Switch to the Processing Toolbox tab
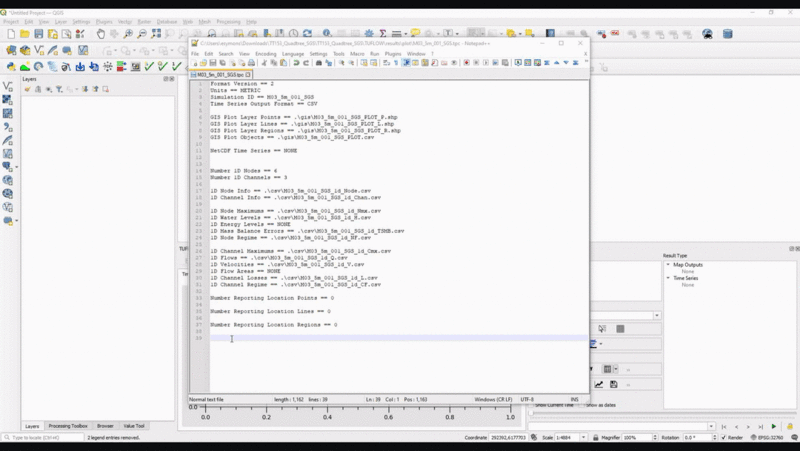The height and width of the screenshot is (451, 800). pos(68,426)
